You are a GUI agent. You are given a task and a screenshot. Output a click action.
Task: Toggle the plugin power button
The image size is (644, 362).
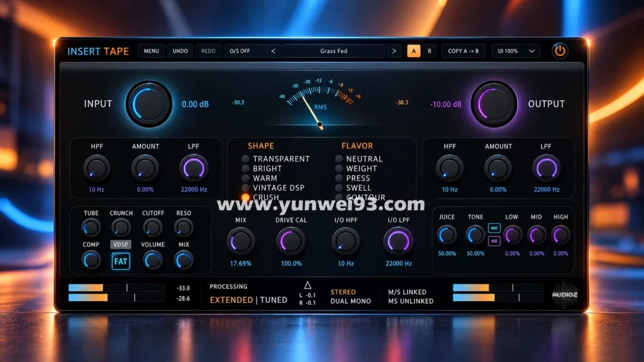tap(559, 51)
